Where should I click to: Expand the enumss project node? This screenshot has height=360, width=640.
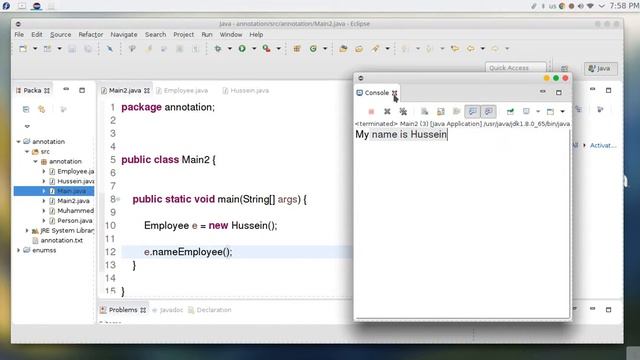pos(18,250)
